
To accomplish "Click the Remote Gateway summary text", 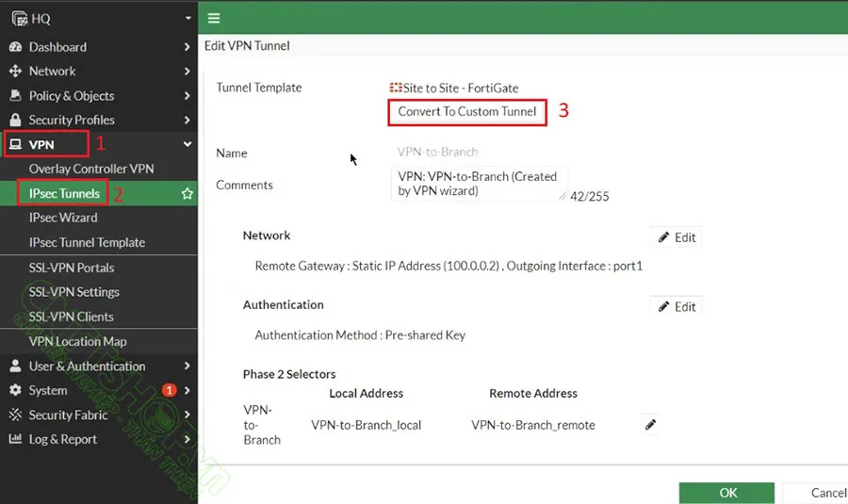I will (448, 266).
